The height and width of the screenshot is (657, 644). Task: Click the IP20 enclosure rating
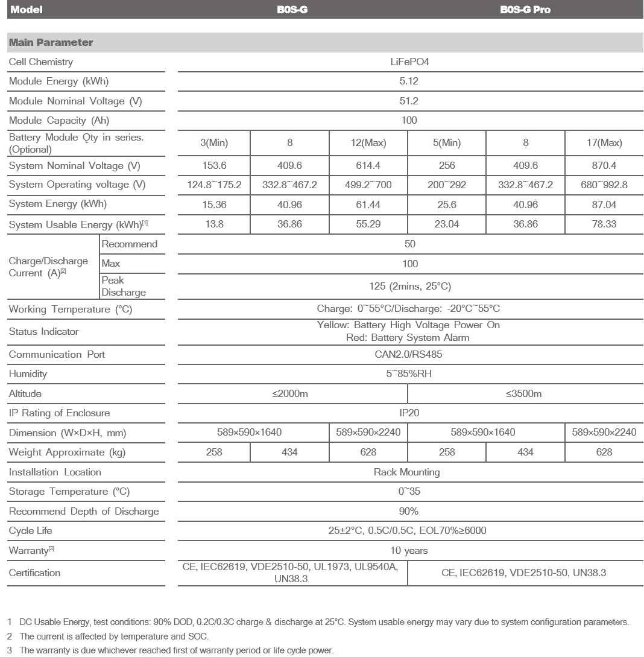pyautogui.click(x=409, y=413)
